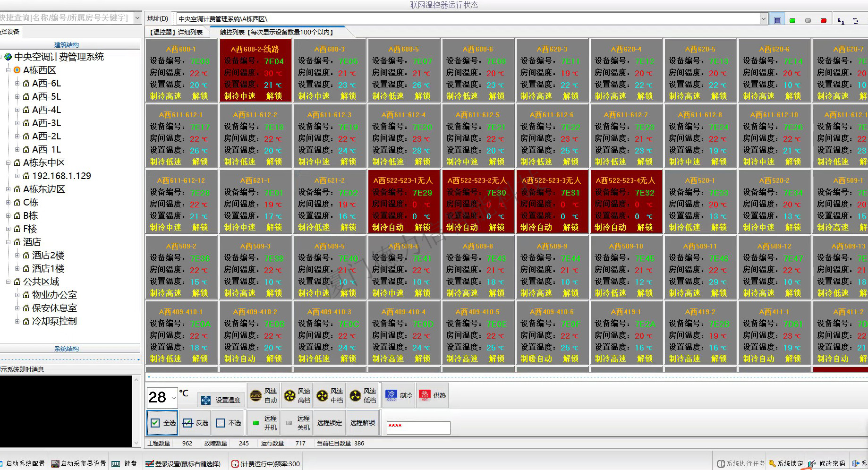Expand the A西-6L tree node
Screen dimensions: 868x470
(17, 83)
